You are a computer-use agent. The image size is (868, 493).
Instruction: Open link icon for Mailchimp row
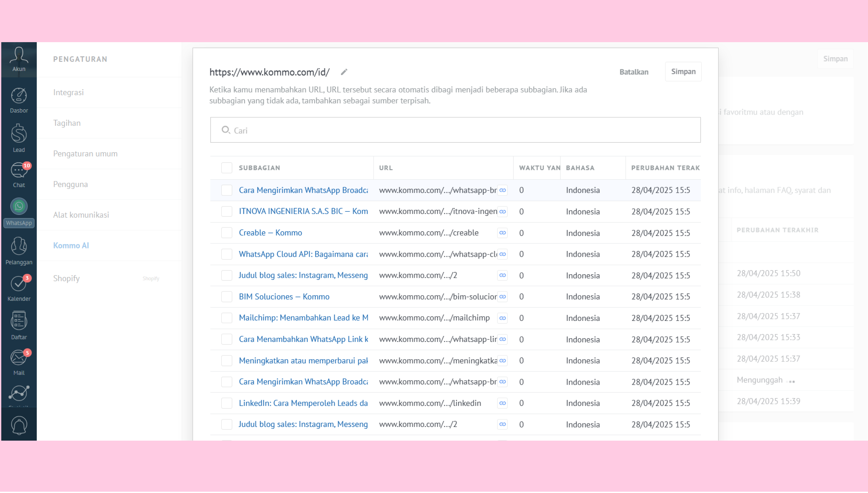(503, 318)
